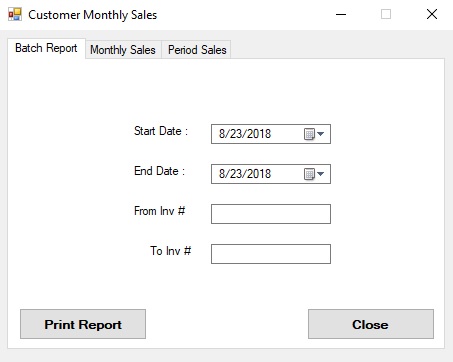Minimize the Customer Monthly Sales window
The width and height of the screenshot is (453, 362).
point(341,14)
